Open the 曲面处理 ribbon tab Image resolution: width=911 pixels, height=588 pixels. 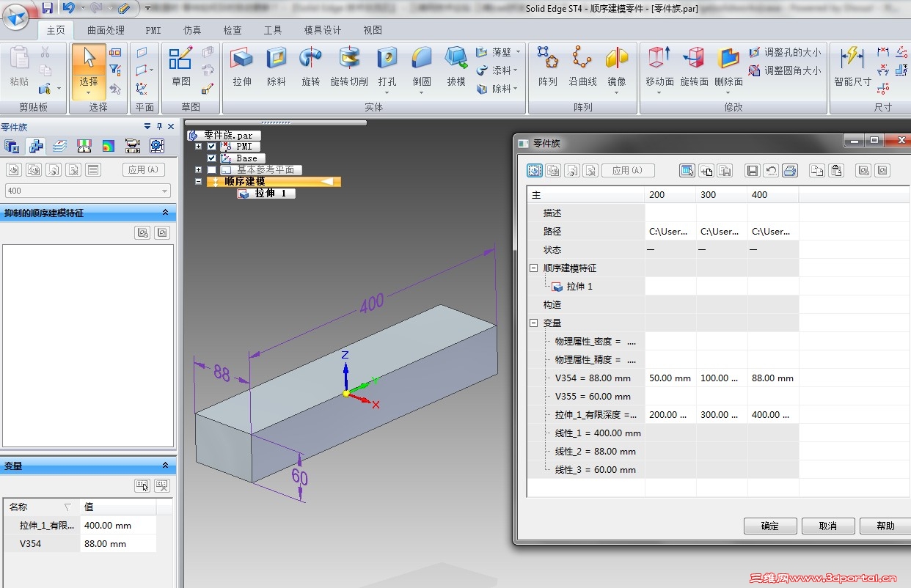pos(106,30)
